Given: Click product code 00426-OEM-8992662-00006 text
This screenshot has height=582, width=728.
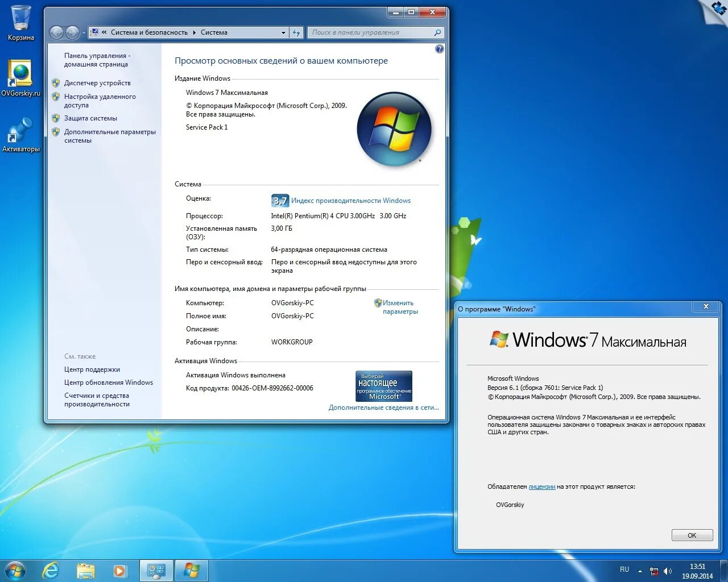Looking at the screenshot, I should [x=272, y=388].
